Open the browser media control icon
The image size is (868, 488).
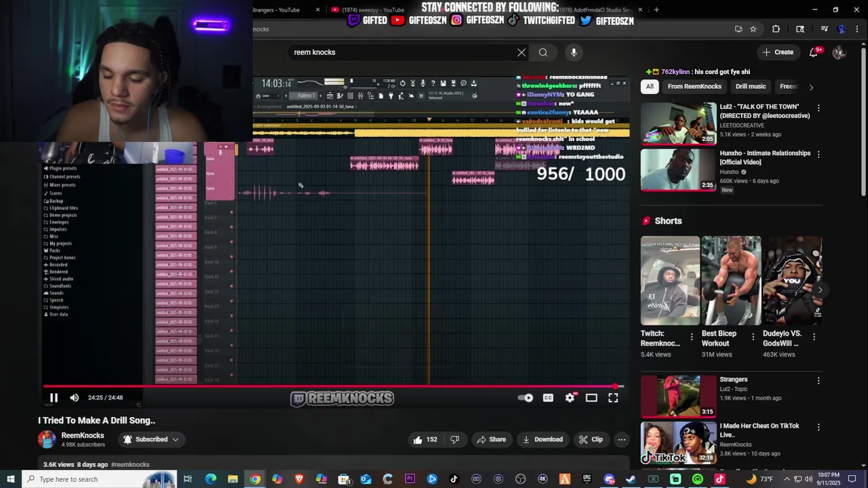[x=824, y=29]
